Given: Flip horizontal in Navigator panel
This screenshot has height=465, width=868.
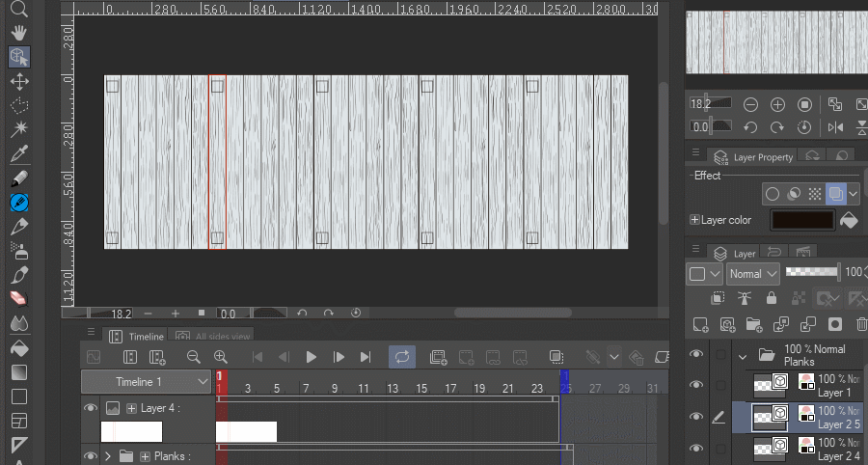Looking at the screenshot, I should (x=835, y=127).
